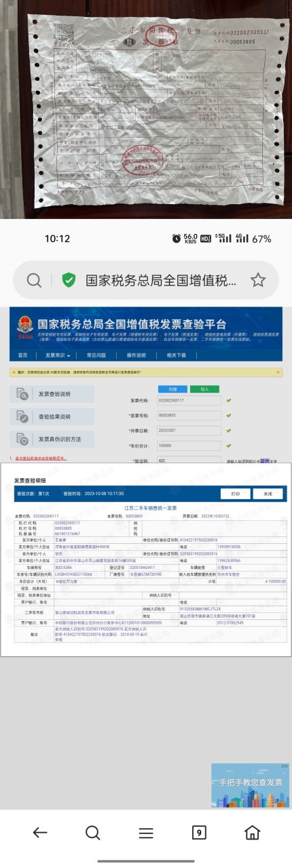Image resolution: width=292 pixels, height=868 pixels.
Task: Open the tab switcher showing 9
Action: [199, 833]
